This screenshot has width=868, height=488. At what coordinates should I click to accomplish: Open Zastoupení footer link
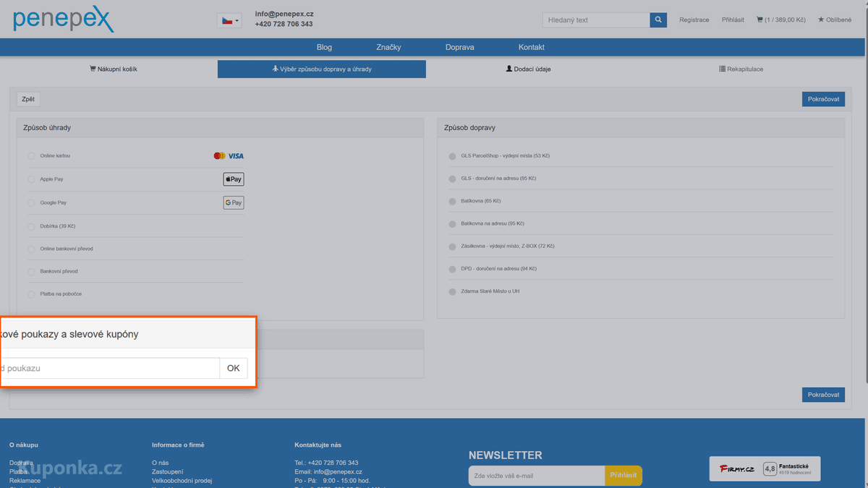coord(168,471)
